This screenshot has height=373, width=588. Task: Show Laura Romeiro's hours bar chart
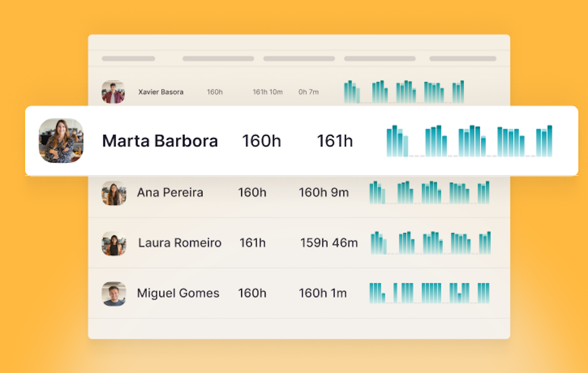point(431,243)
